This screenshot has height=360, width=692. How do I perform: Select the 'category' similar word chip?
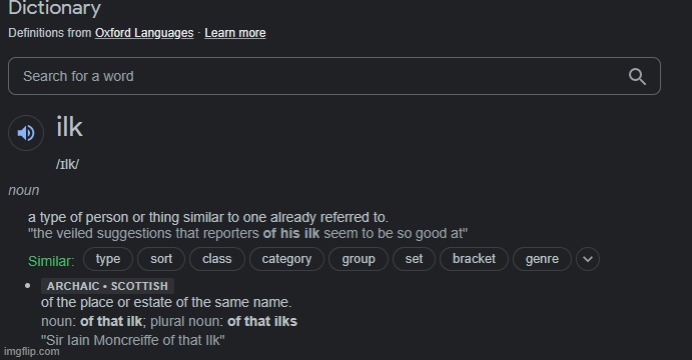(287, 259)
